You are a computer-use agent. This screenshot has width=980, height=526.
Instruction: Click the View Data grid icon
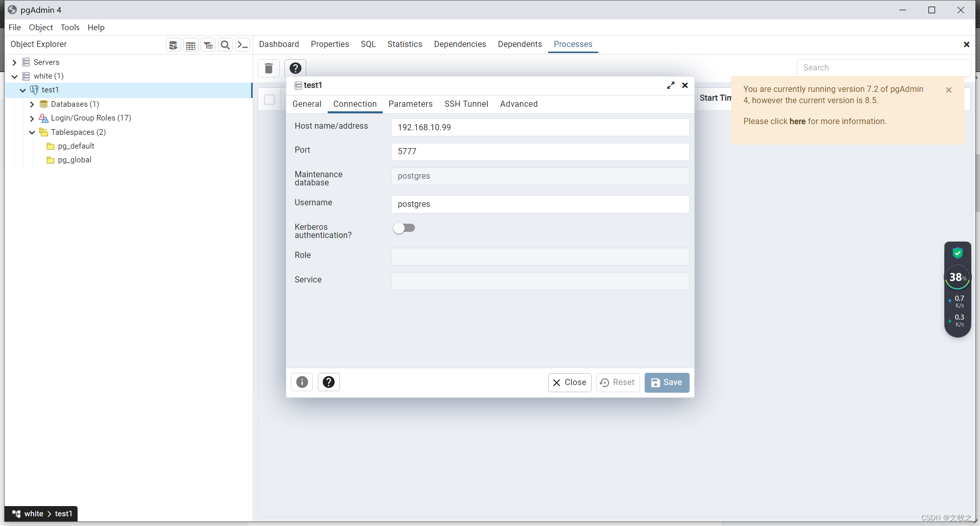click(x=190, y=44)
